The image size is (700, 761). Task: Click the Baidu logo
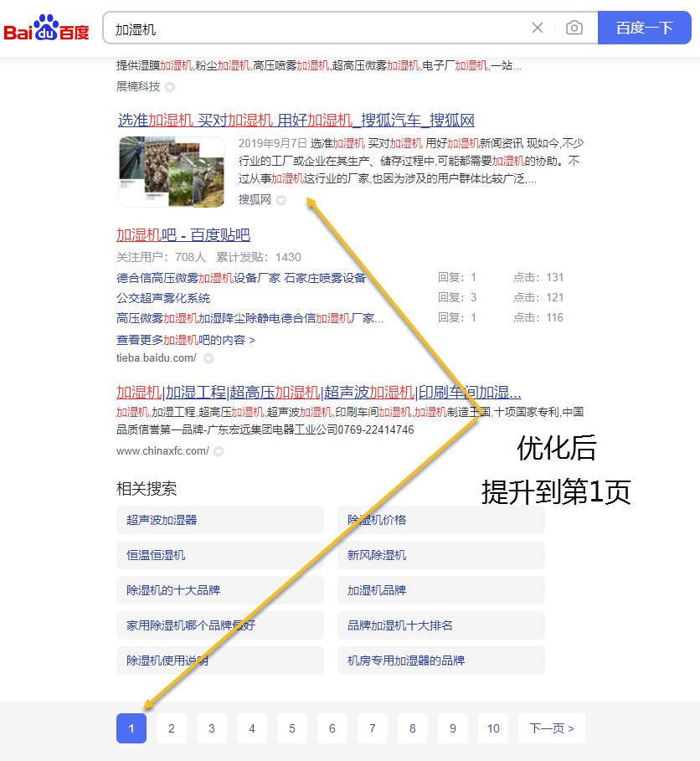pos(45,26)
